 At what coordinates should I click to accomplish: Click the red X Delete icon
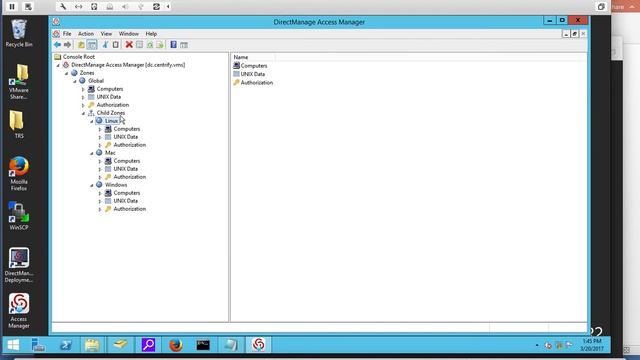(129, 45)
